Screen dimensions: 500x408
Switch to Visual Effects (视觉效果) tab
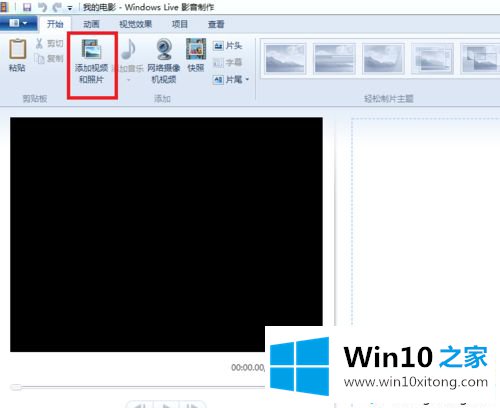click(x=136, y=24)
